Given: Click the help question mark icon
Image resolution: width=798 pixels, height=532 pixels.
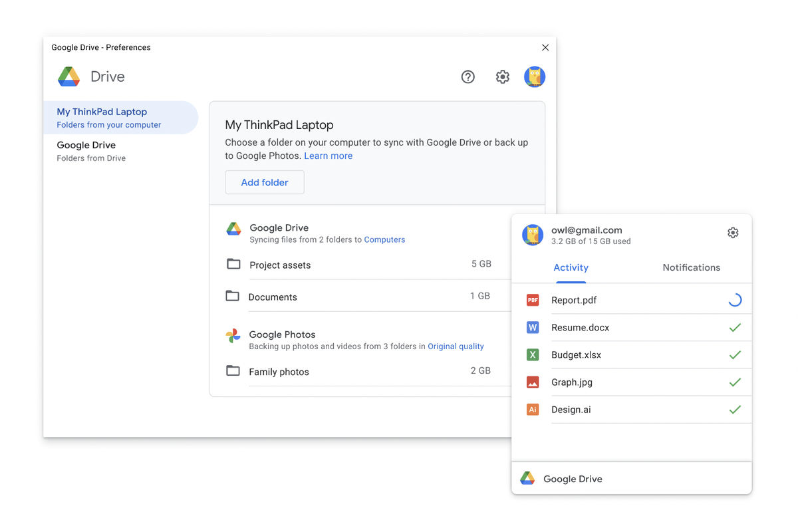Looking at the screenshot, I should 468,77.
